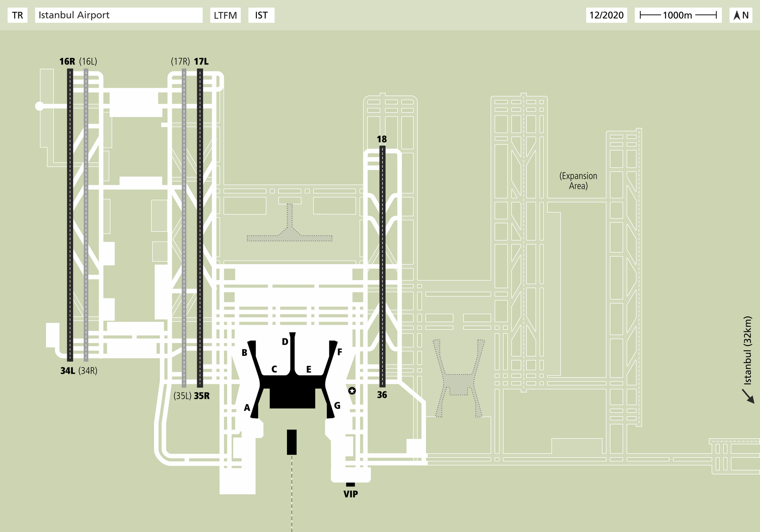Expand the (Expansion Area) region

coord(578,180)
